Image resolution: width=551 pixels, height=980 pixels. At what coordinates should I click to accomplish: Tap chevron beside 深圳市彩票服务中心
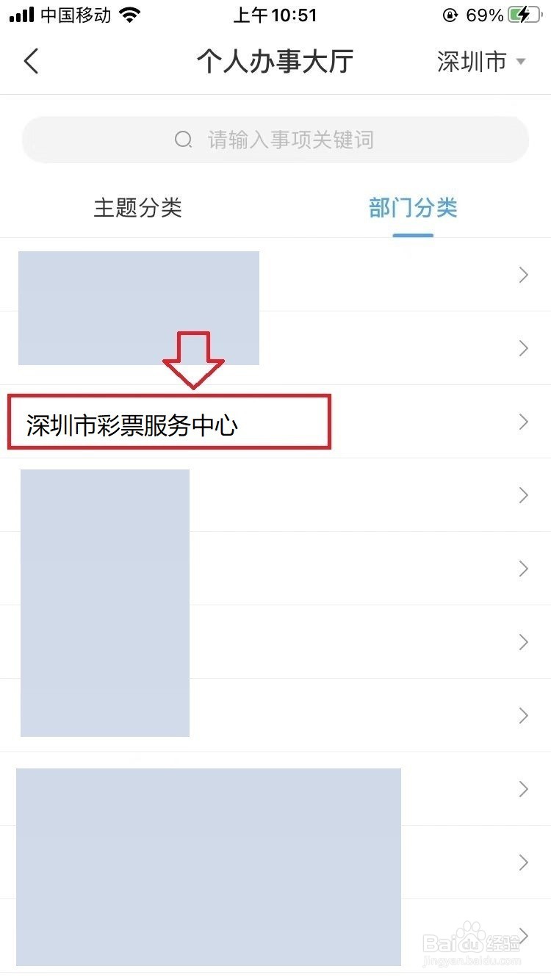point(524,422)
